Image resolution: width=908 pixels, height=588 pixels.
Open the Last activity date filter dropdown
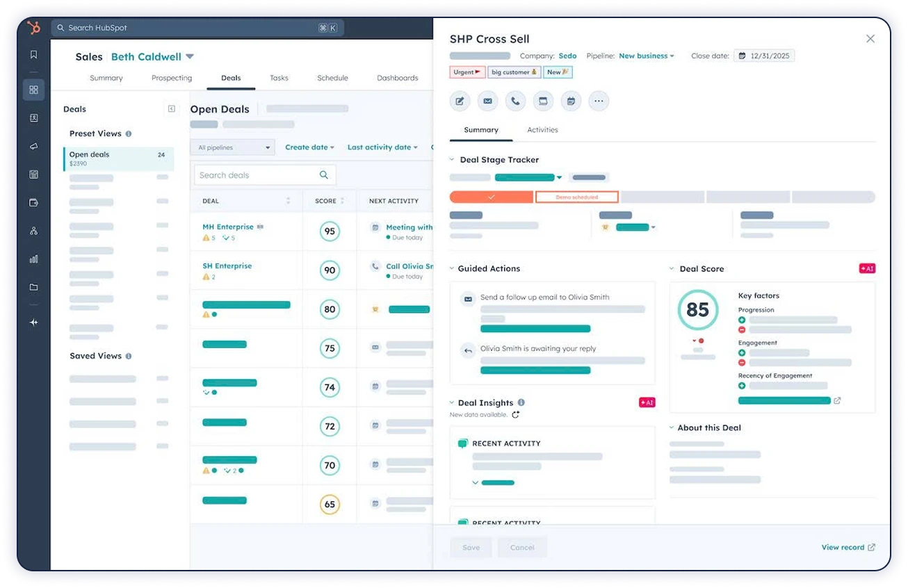pyautogui.click(x=382, y=147)
